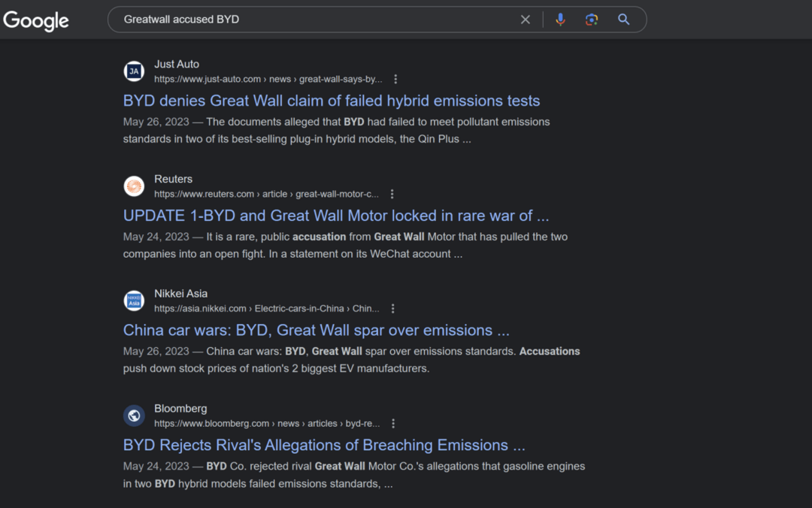Click the asia.nikkei.com URL breadcrumb
The height and width of the screenshot is (508, 812).
(x=267, y=309)
